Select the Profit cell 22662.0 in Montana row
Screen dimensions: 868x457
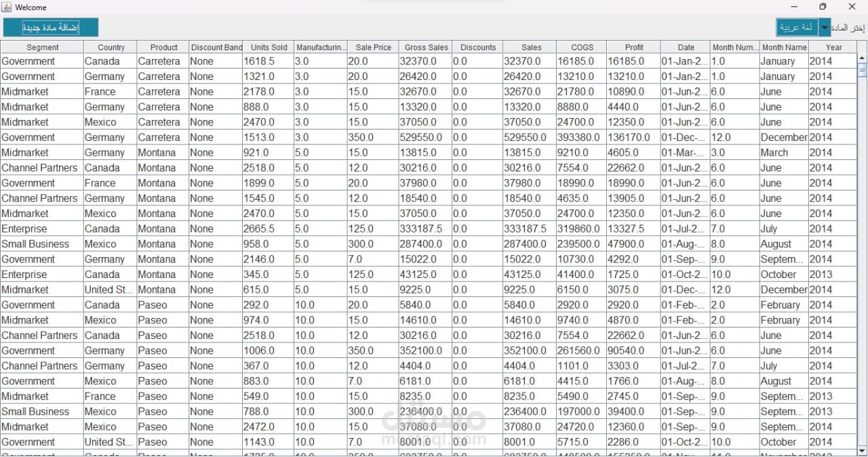(x=633, y=167)
